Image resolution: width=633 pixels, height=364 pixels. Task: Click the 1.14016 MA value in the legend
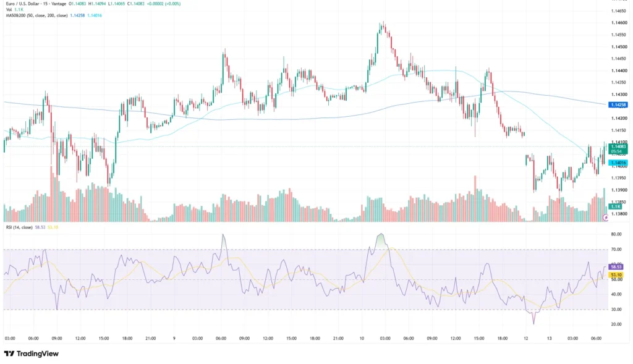coord(95,15)
